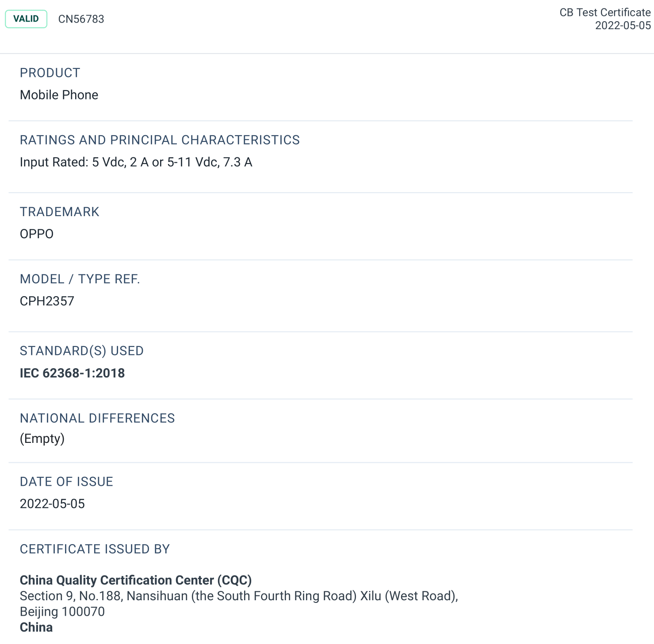Click the Standard(s) Used label
Screen dimensions: 654x644
82,351
